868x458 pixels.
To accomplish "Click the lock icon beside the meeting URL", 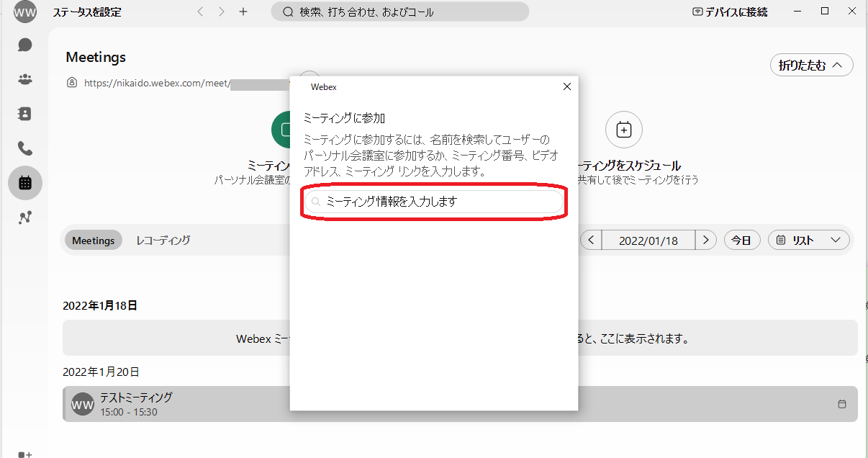I will (71, 83).
